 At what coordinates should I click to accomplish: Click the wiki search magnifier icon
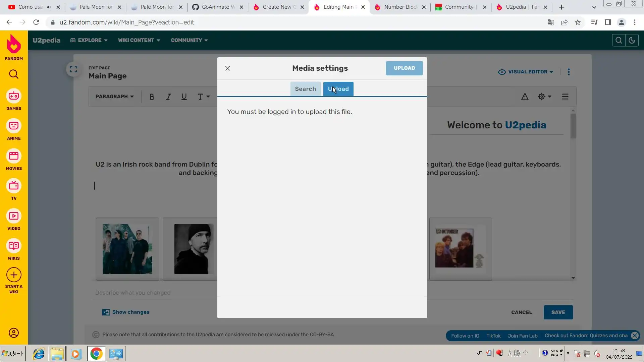[619, 40]
